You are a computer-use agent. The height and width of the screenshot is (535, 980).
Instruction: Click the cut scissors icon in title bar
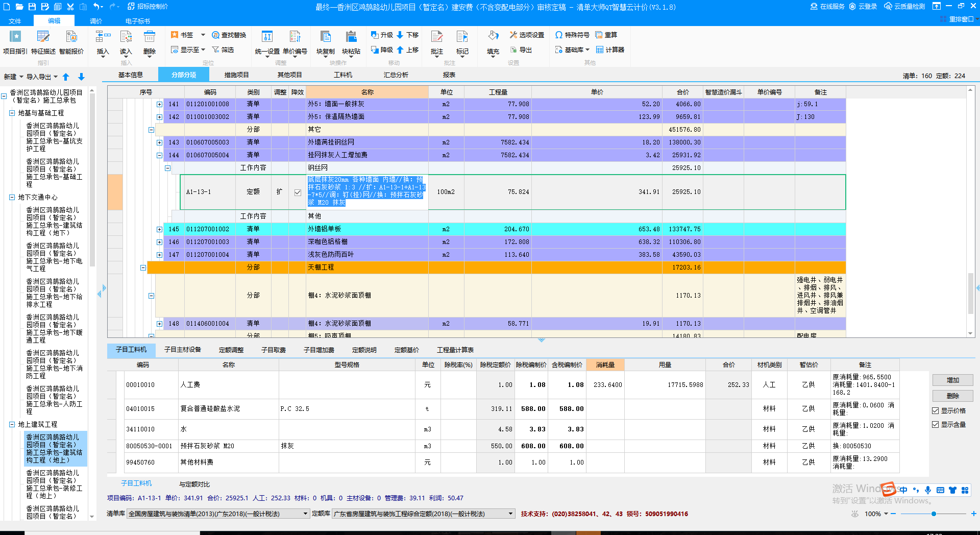[70, 7]
